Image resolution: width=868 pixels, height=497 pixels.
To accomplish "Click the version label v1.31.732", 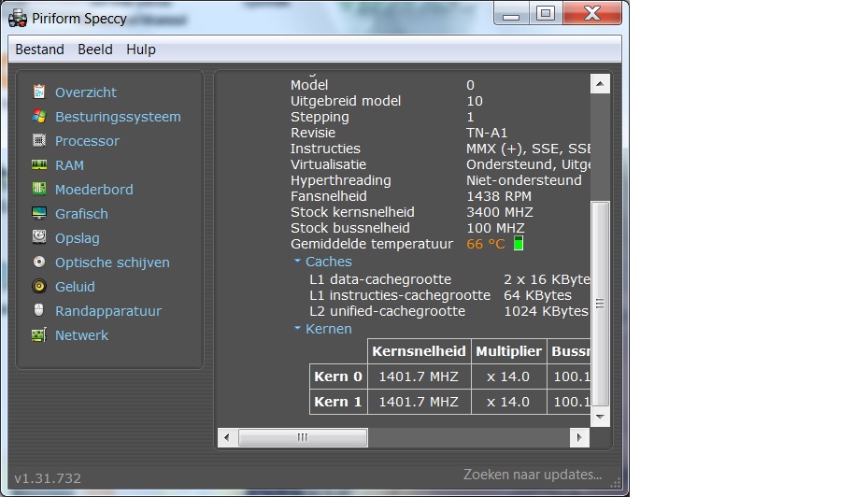I will click(x=48, y=478).
